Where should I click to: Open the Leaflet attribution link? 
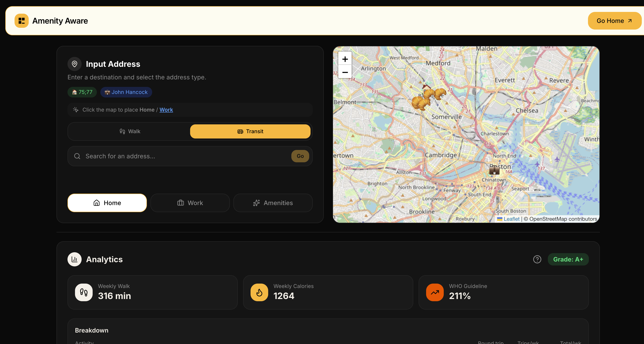click(x=511, y=219)
